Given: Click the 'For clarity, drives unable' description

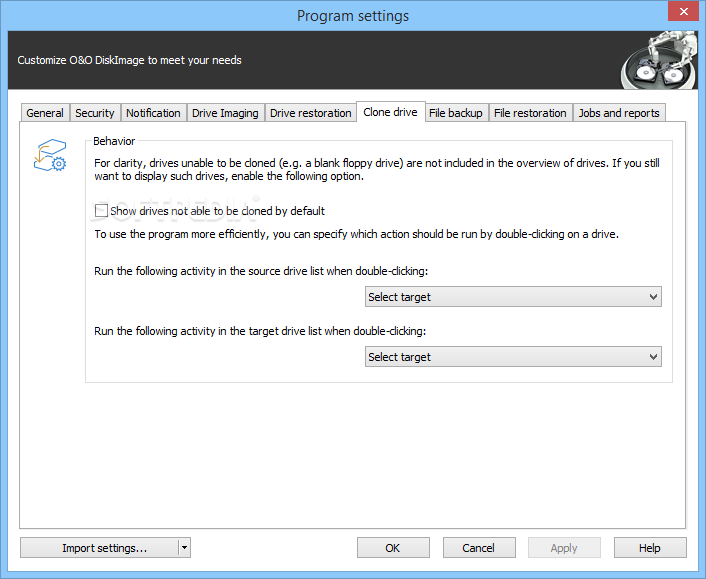Looking at the screenshot, I should (x=376, y=169).
